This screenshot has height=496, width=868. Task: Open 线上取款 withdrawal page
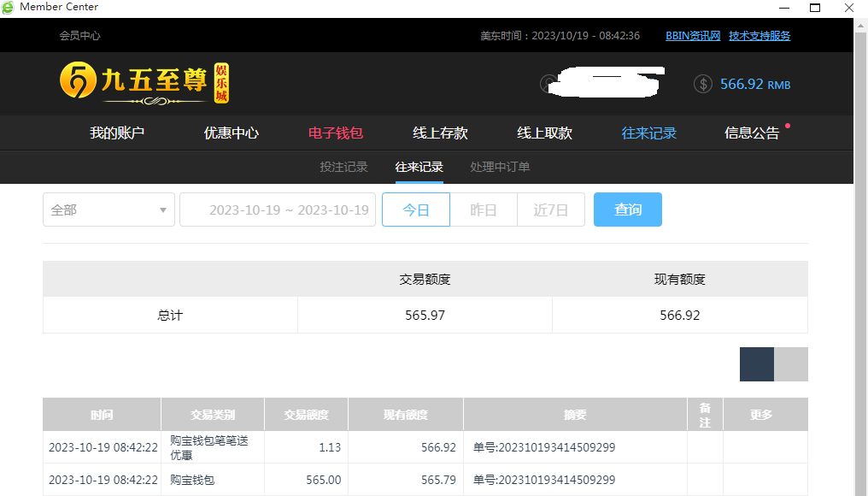click(544, 133)
